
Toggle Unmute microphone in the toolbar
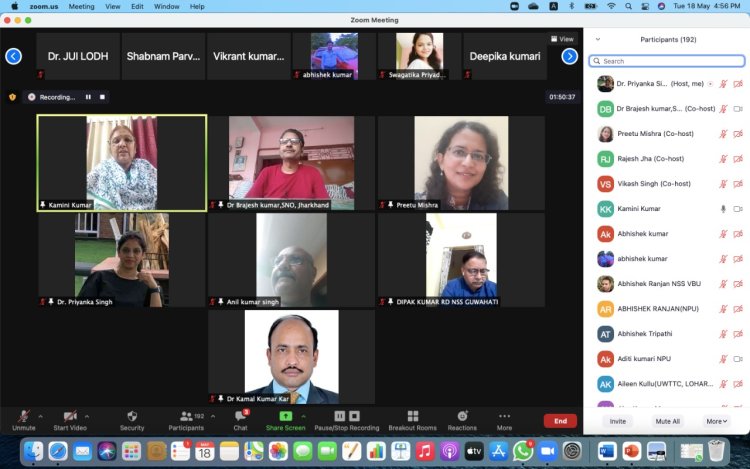(x=23, y=416)
